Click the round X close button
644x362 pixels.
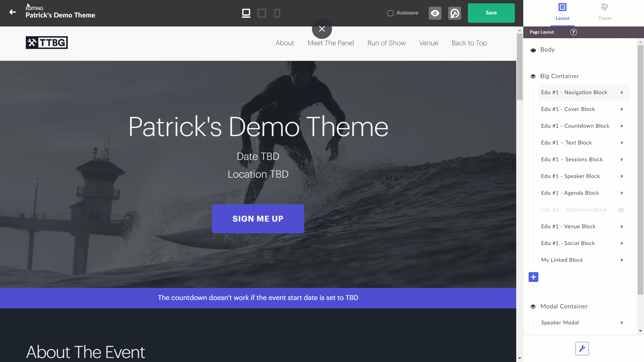(x=322, y=29)
